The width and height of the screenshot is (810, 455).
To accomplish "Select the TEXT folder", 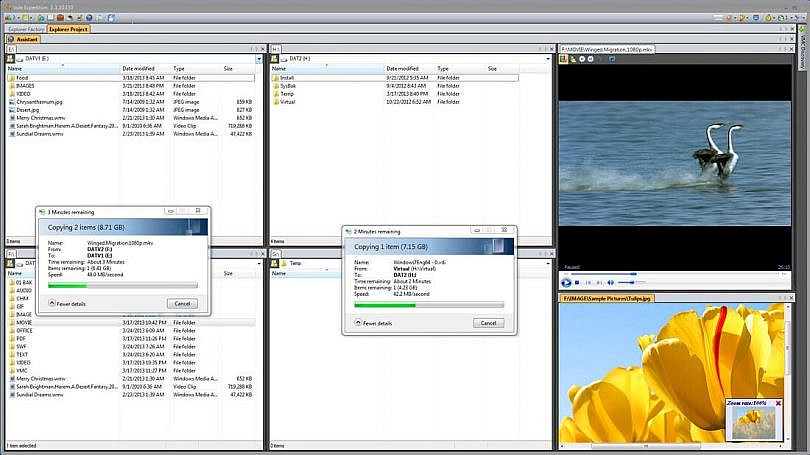I will 131,355.
